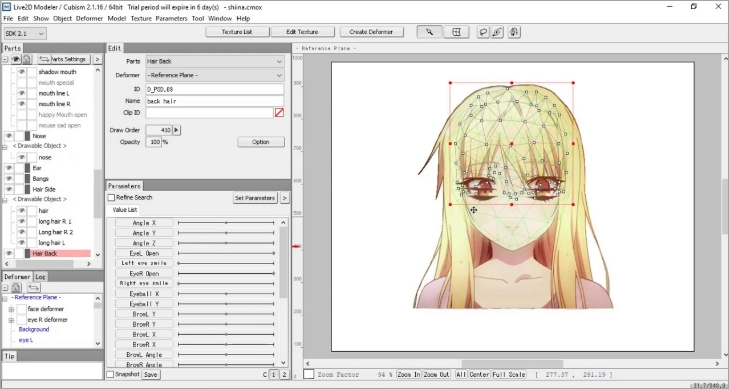Click the Opacity percent field
The height and width of the screenshot is (389, 729).
click(153, 142)
